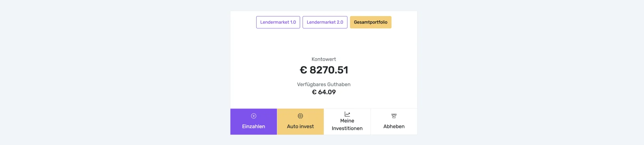The width and height of the screenshot is (644, 145).
Task: Click the account value € 8270.51
Action: [x=328, y=70]
